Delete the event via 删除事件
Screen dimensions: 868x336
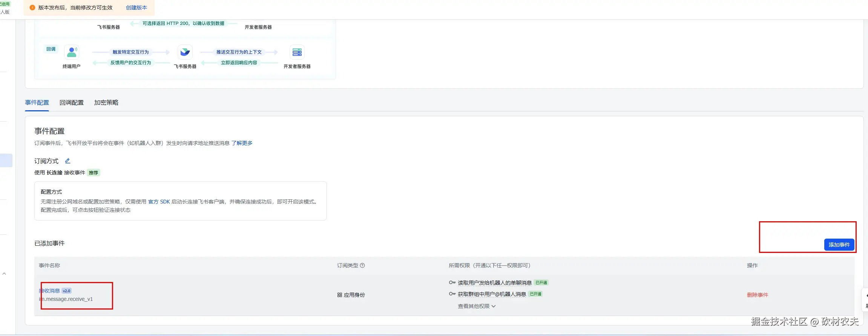[758, 295]
